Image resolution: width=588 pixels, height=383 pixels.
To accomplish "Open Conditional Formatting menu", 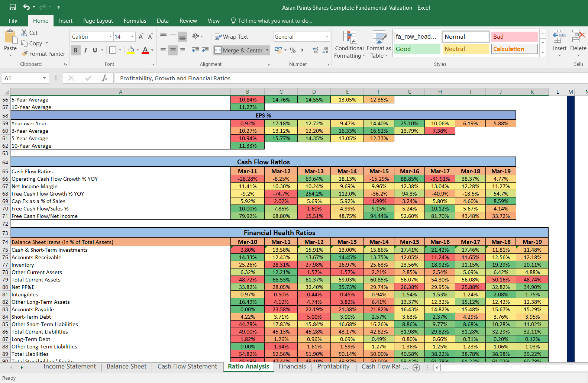I will pyautogui.click(x=349, y=45).
